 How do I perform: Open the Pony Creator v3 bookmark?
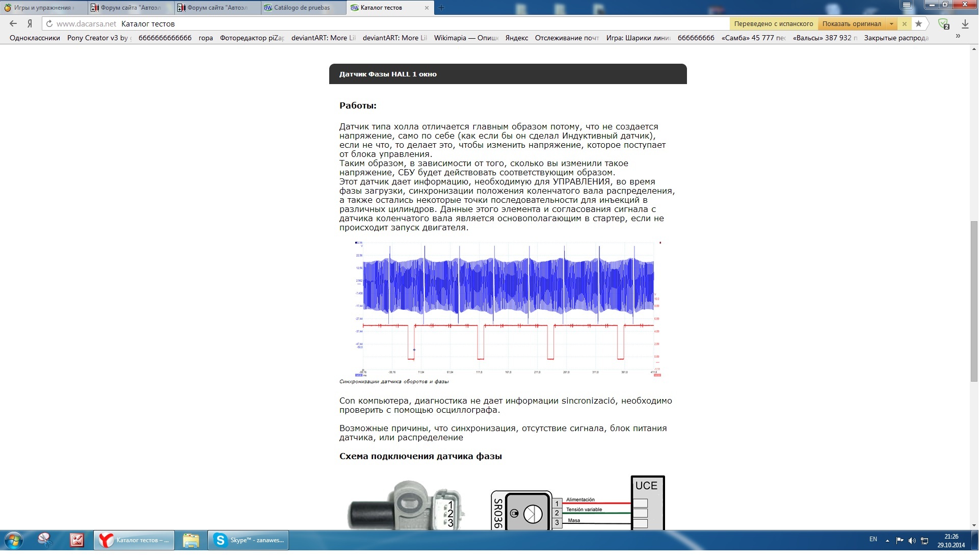(x=99, y=38)
